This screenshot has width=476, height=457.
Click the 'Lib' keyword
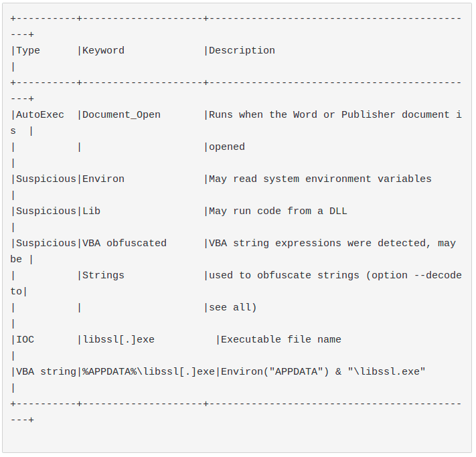pos(91,211)
